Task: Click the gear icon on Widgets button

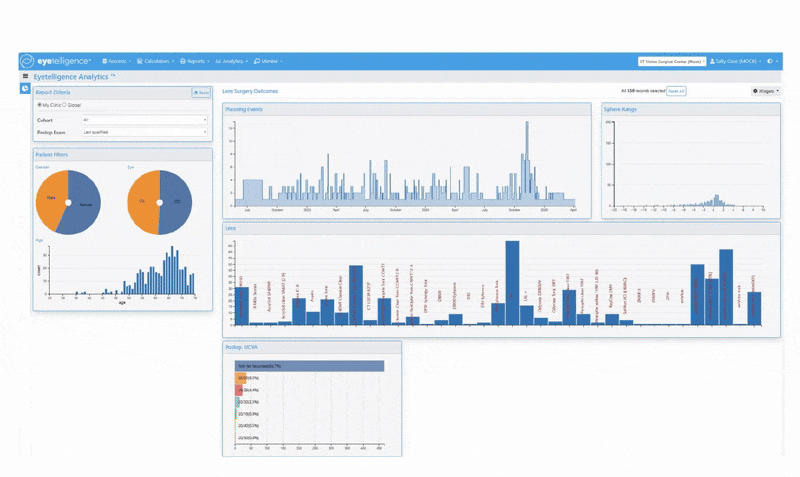Action: [756, 91]
